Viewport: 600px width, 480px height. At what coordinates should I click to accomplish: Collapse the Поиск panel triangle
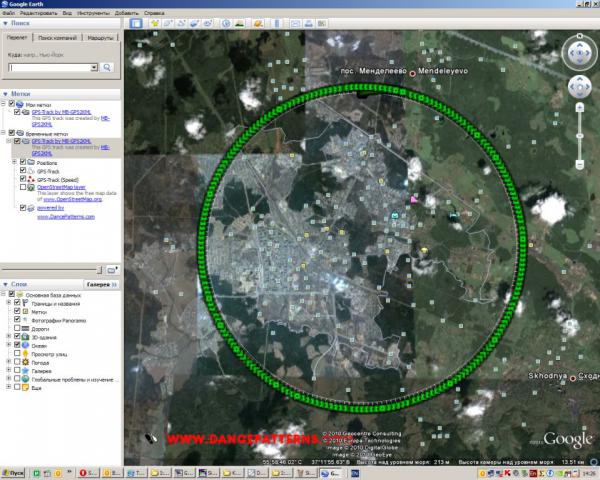pos(5,23)
